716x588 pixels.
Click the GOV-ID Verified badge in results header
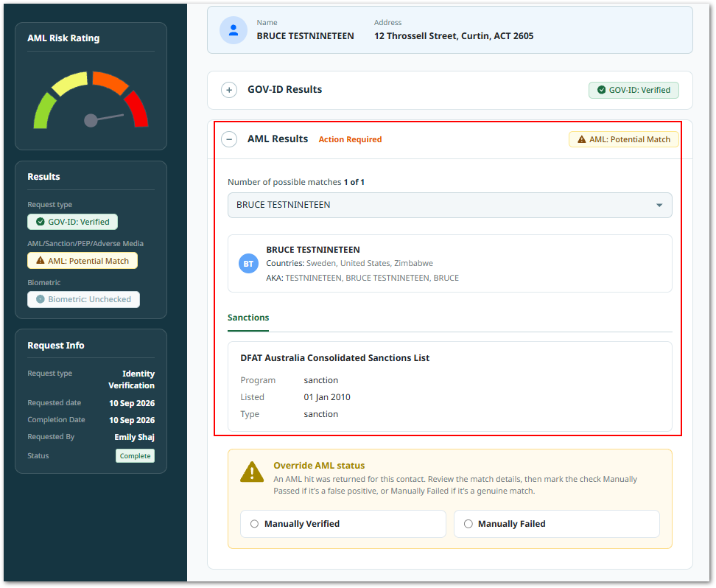tap(633, 90)
